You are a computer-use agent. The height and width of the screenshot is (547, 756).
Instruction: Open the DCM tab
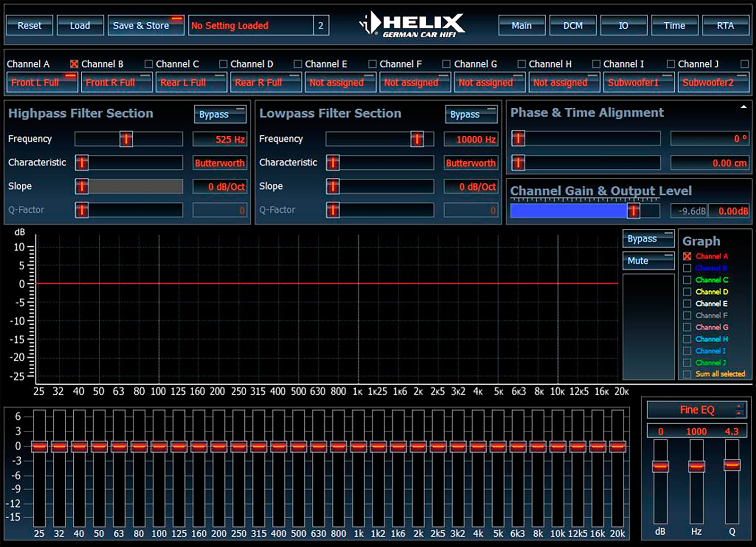(x=573, y=26)
